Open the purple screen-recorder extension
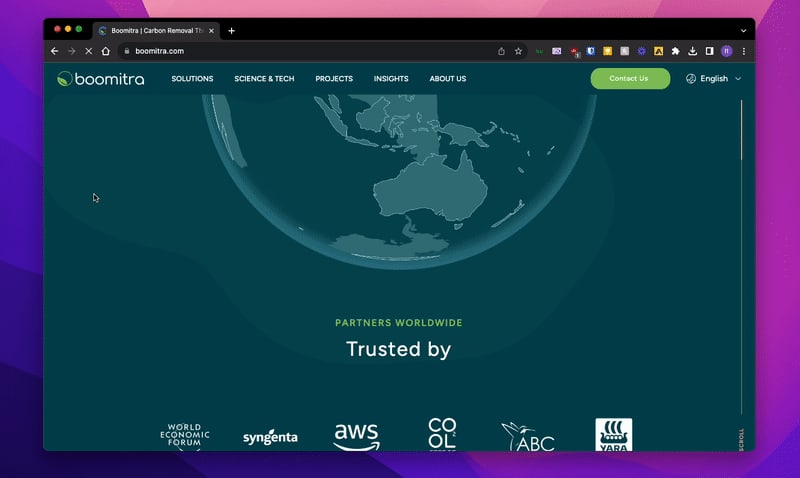This screenshot has width=800, height=478. [557, 51]
